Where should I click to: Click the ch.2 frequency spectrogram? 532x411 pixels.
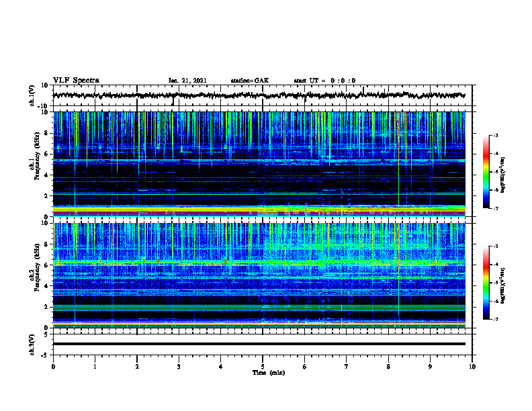click(x=259, y=275)
